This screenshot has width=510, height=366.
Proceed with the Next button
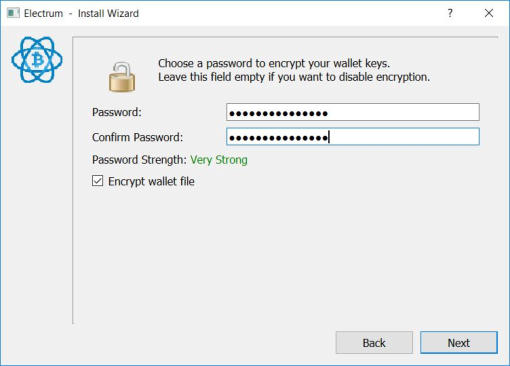tap(459, 343)
